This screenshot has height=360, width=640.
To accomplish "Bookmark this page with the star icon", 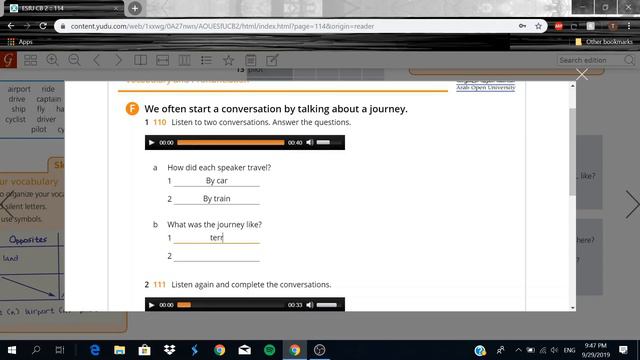I will 538,26.
